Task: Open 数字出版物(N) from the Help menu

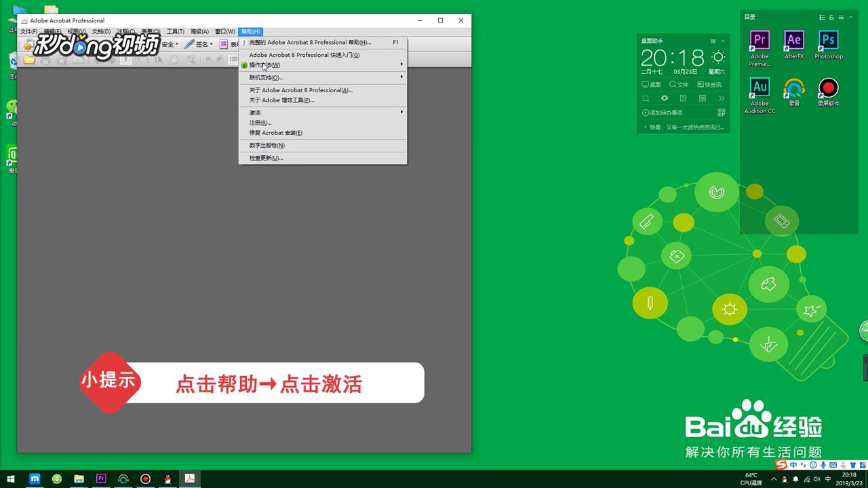Action: [323, 145]
